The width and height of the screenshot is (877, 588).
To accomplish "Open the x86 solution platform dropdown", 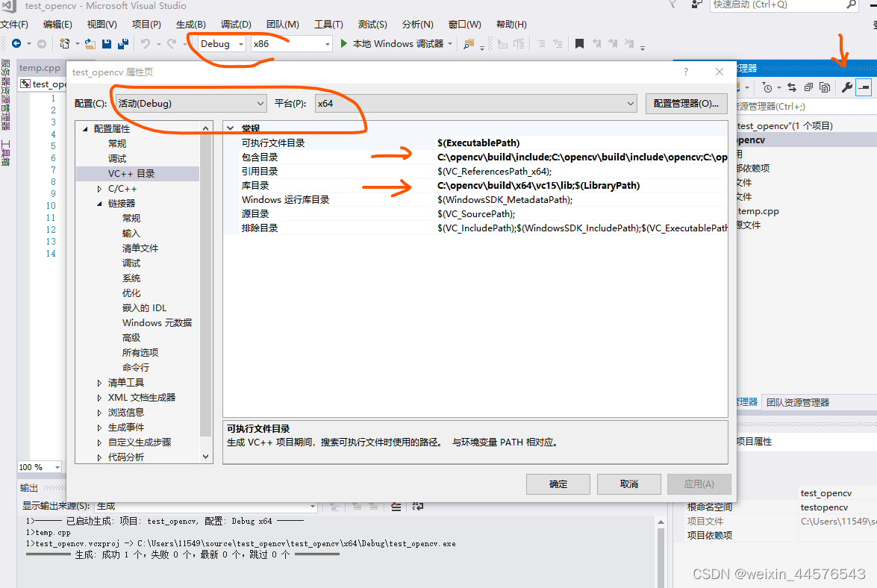I will coord(291,43).
